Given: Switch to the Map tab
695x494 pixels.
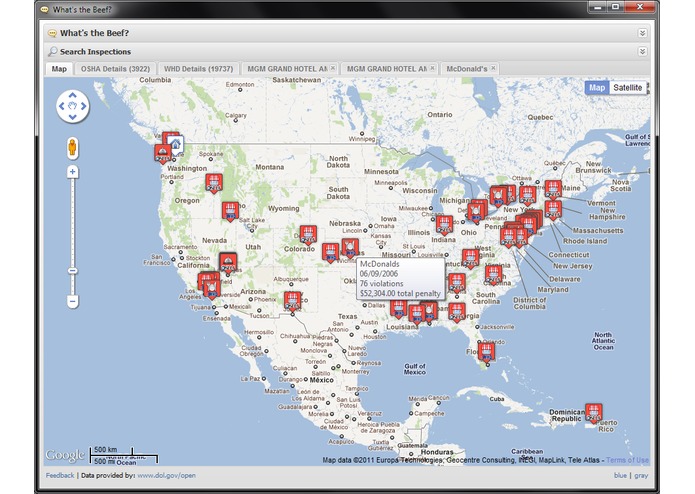Looking at the screenshot, I should pos(59,69).
